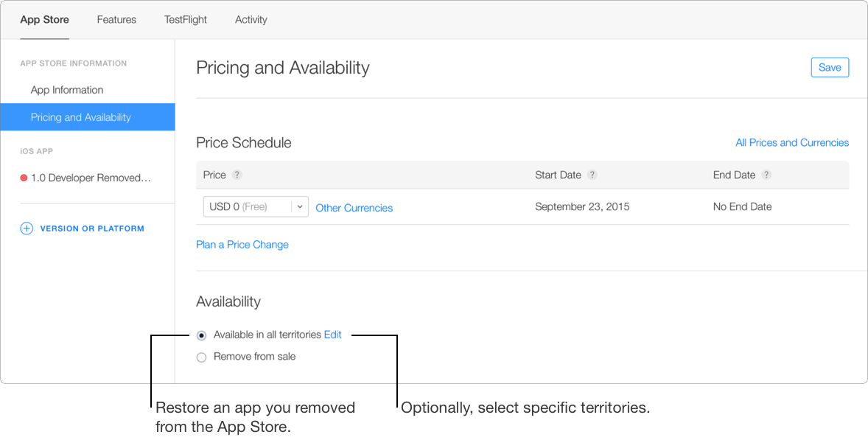Open App Information in the sidebar
Screen dimensions: 868x440
click(x=67, y=90)
